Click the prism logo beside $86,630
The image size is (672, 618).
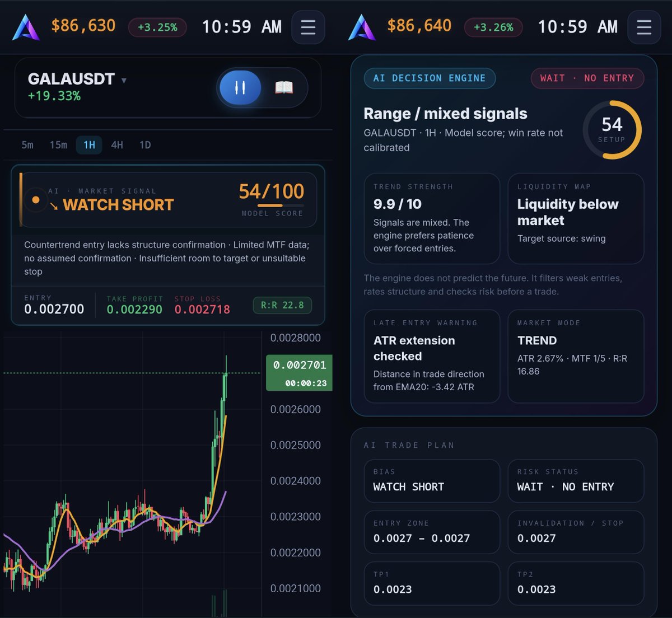pos(26,27)
